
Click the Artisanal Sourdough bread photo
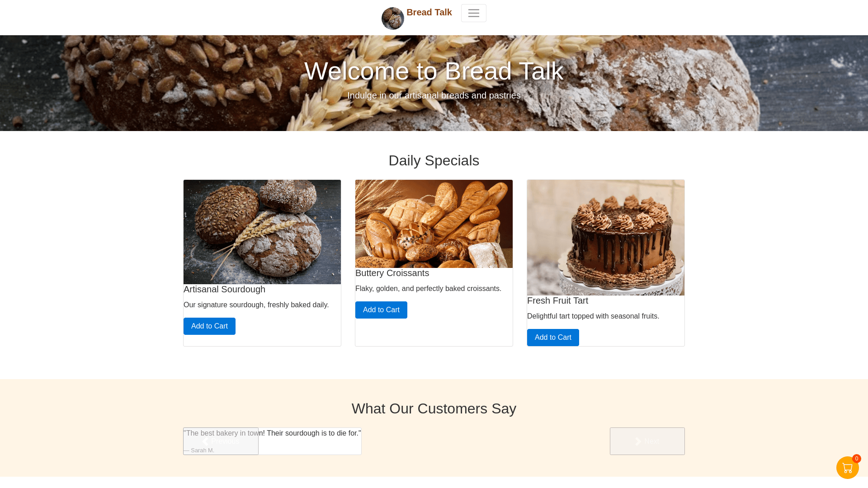[262, 232]
